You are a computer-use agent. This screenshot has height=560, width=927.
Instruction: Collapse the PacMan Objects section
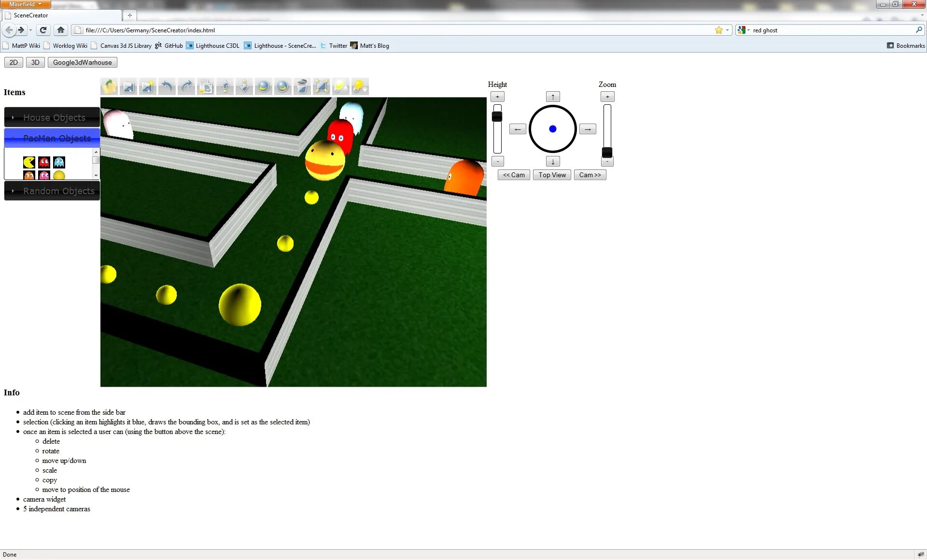click(52, 138)
